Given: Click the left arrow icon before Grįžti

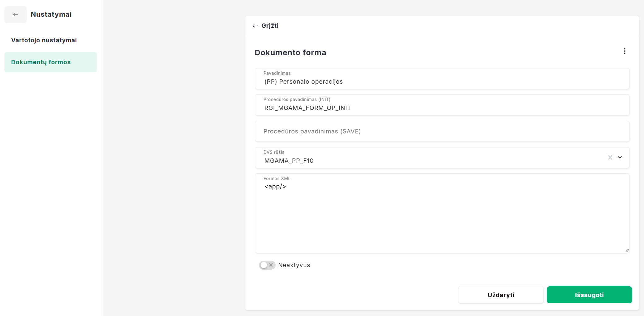Looking at the screenshot, I should 255,26.
